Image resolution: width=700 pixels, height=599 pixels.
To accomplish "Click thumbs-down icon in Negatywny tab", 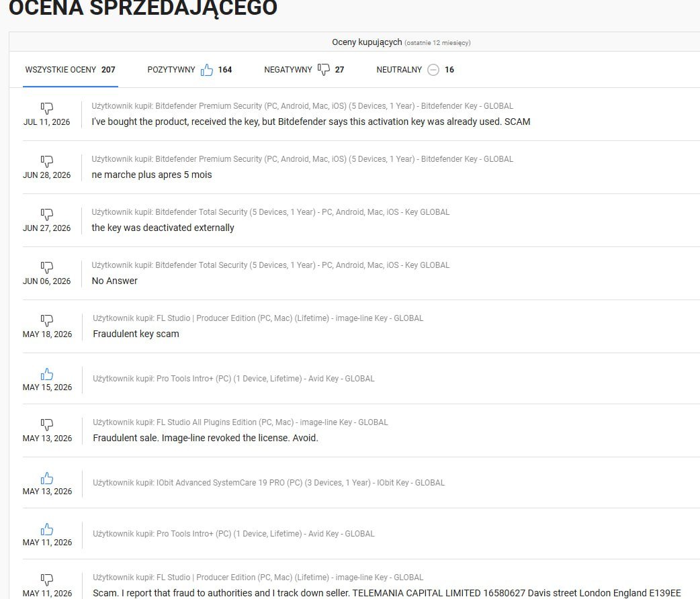I will (x=324, y=70).
